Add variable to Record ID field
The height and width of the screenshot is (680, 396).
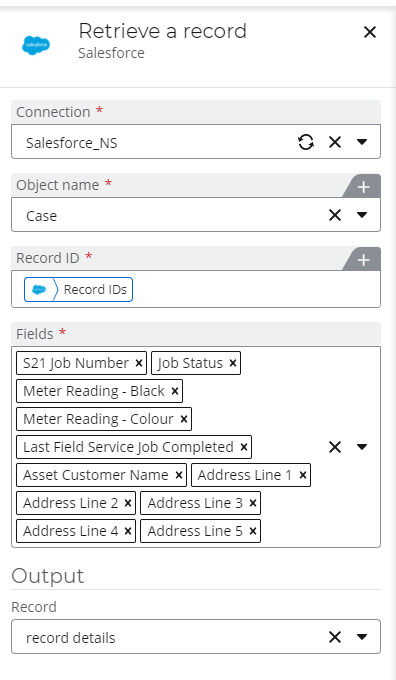[363, 260]
